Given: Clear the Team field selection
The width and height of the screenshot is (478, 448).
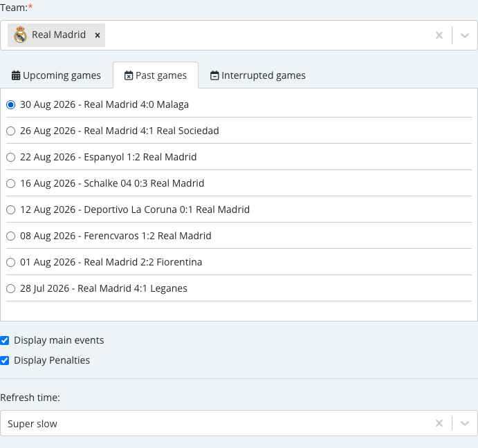Looking at the screenshot, I should 439,35.
